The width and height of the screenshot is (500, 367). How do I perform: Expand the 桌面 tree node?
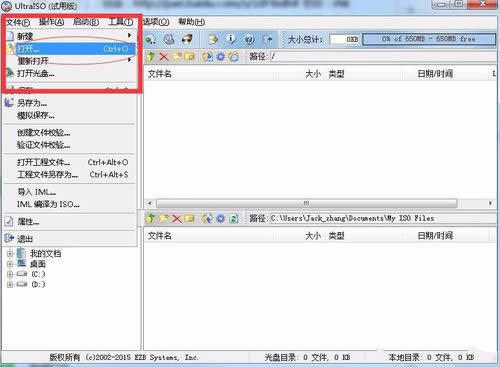[10, 264]
